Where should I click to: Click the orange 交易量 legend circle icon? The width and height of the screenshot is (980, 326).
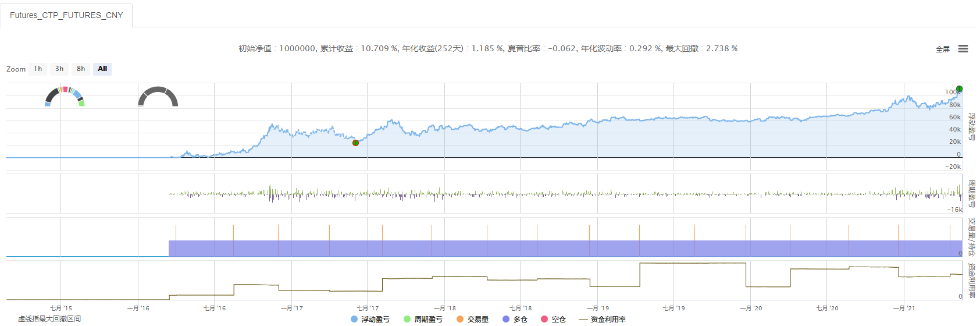click(460, 319)
